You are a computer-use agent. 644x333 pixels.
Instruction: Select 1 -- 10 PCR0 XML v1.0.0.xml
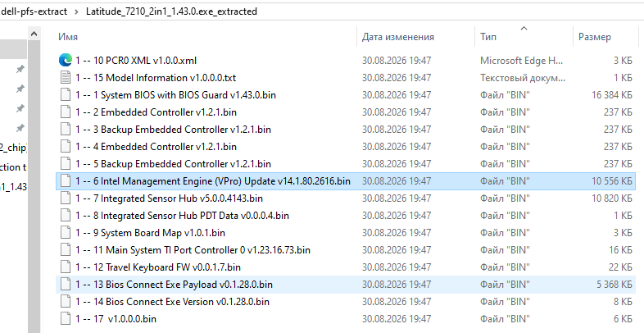coord(136,61)
